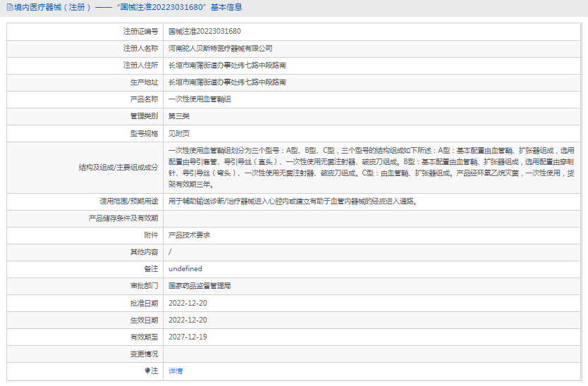The height and width of the screenshot is (386, 588).
Task: Click the document icon before the page title
Action: point(10,7)
